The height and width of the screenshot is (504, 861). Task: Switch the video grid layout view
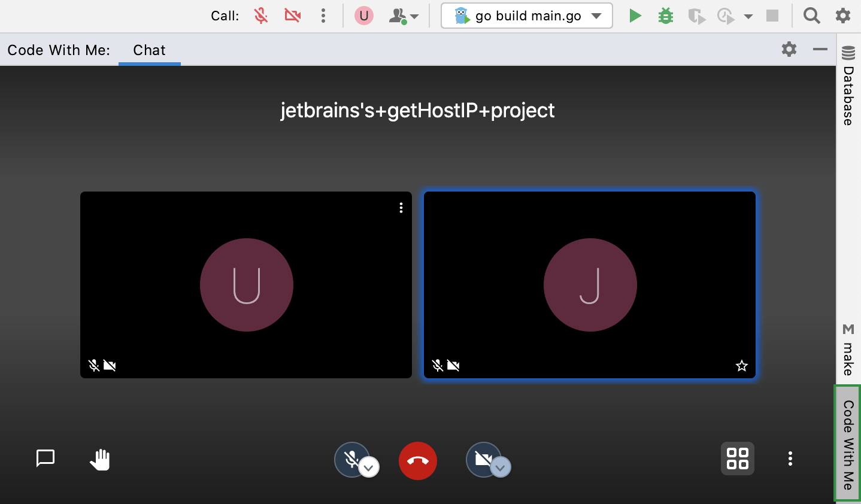pyautogui.click(x=737, y=459)
